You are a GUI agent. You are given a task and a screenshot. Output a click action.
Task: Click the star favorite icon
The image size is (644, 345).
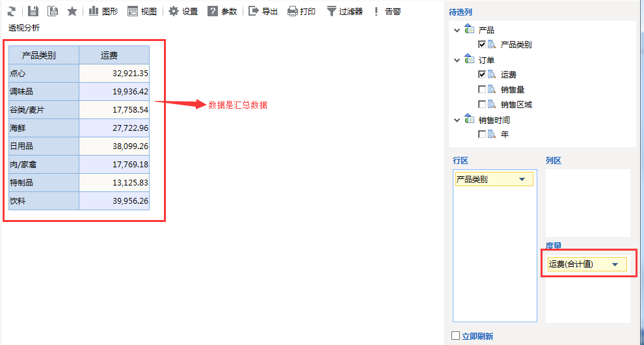click(72, 11)
